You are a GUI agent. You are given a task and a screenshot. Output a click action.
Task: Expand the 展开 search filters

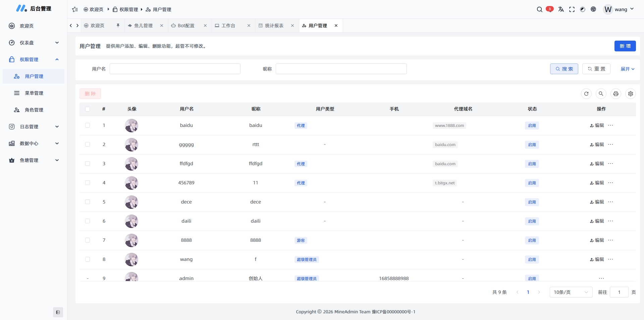click(x=627, y=69)
